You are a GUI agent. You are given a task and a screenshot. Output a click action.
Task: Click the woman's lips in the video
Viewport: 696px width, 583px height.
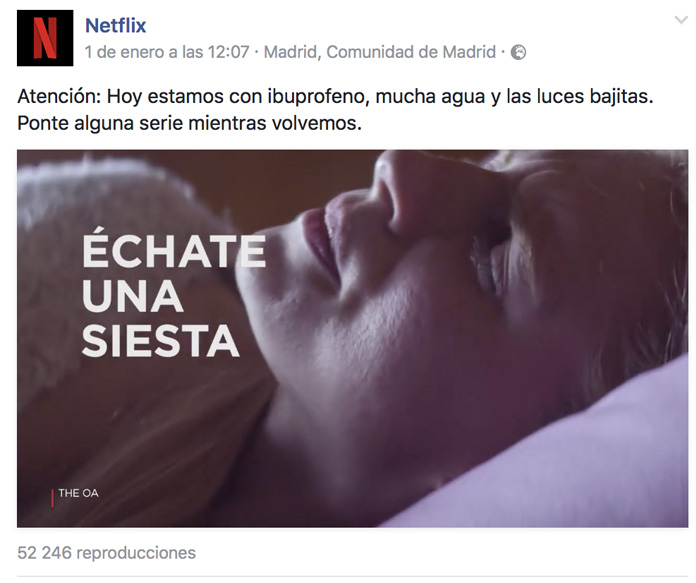click(322, 242)
